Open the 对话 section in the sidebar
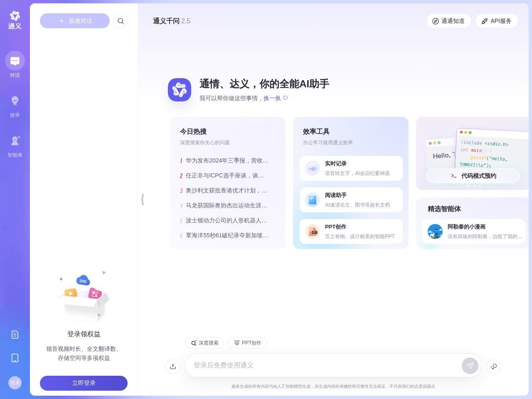Image resolution: width=532 pixels, height=399 pixels. pos(15,64)
